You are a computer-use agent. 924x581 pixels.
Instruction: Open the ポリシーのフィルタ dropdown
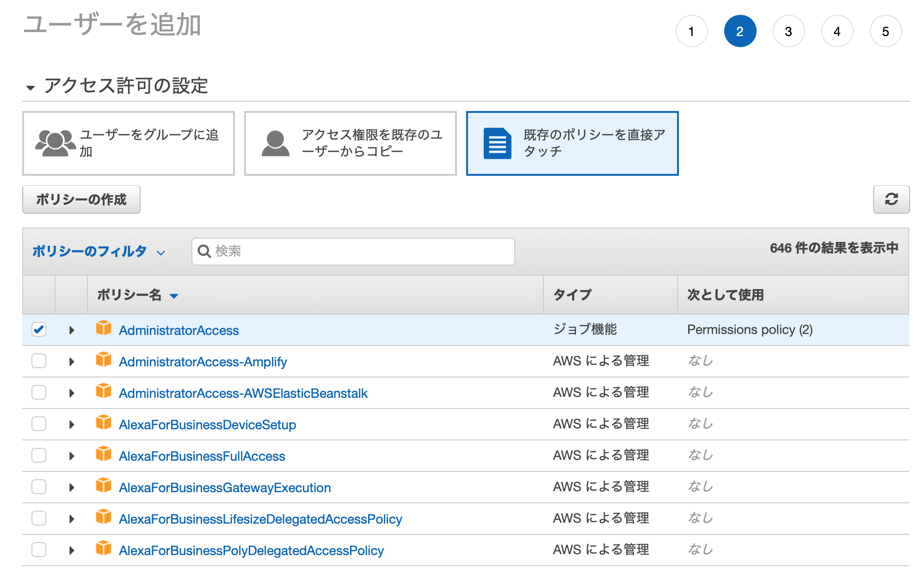(x=99, y=251)
